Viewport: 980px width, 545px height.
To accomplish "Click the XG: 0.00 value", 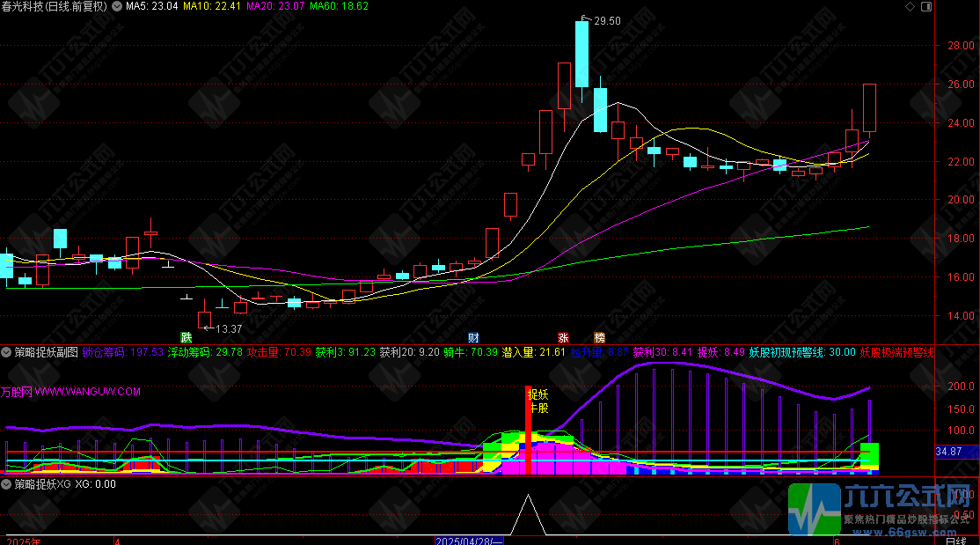I will click(96, 483).
